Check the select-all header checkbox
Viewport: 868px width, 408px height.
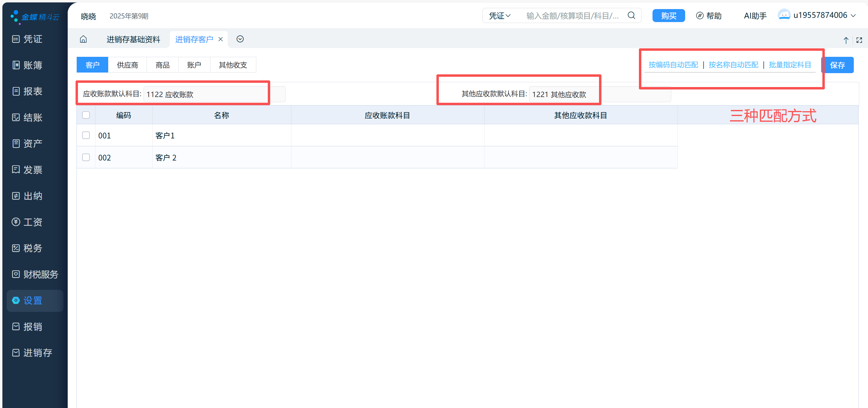(x=86, y=115)
